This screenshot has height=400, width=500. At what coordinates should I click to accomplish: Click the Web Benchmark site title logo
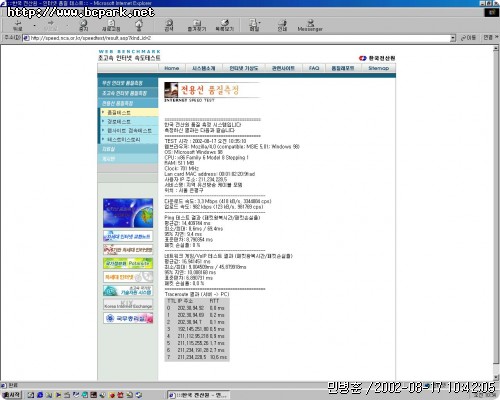click(x=130, y=55)
